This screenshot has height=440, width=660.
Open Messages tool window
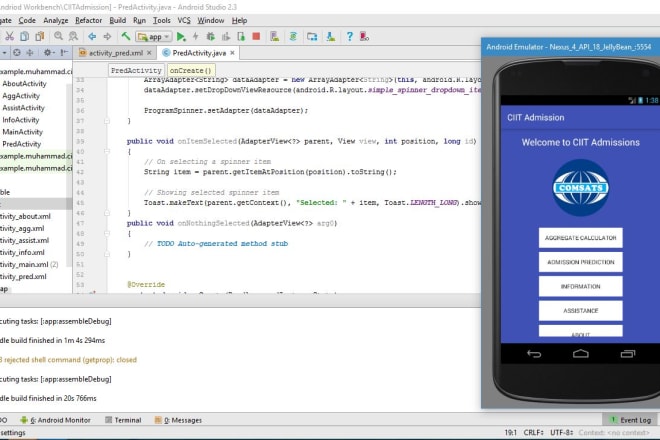point(178,420)
